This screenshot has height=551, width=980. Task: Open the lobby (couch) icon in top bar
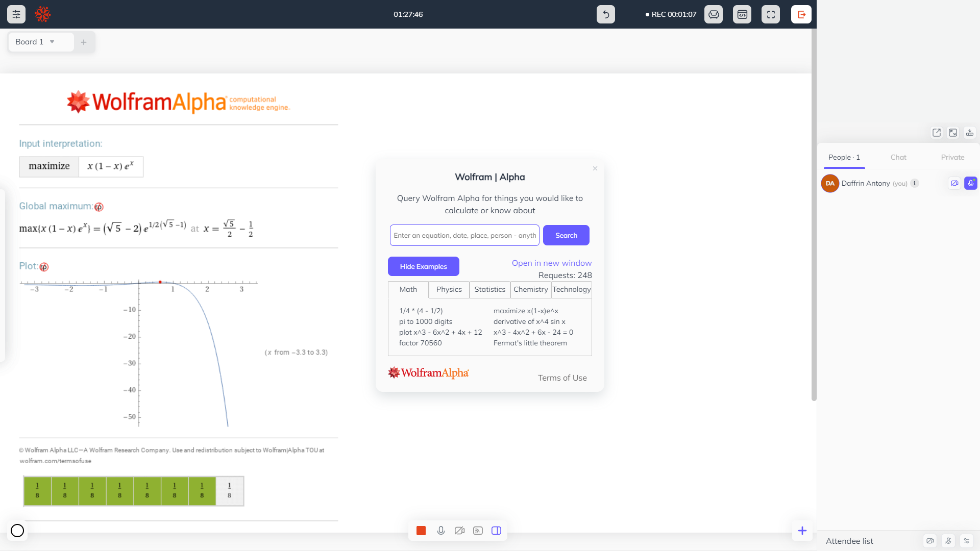pos(714,14)
